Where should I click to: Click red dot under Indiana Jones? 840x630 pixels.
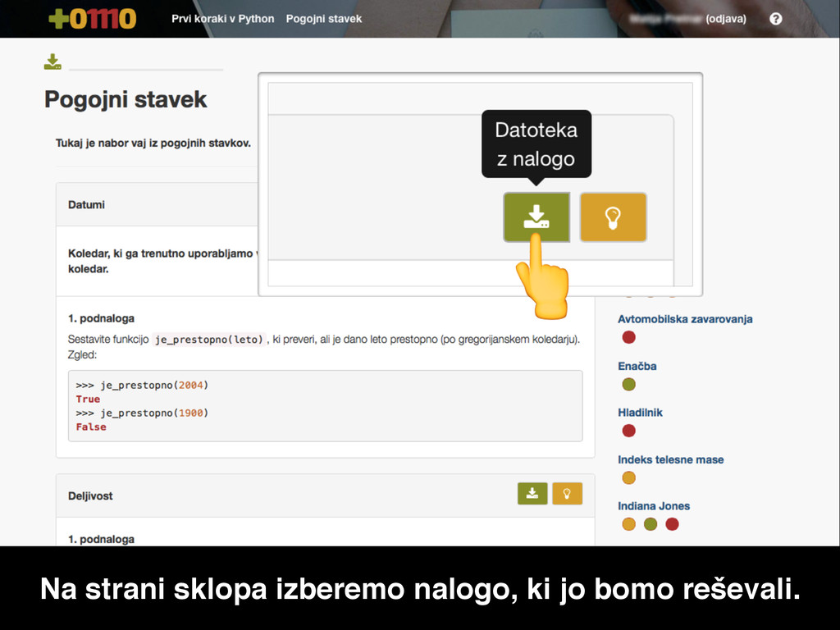(x=673, y=524)
